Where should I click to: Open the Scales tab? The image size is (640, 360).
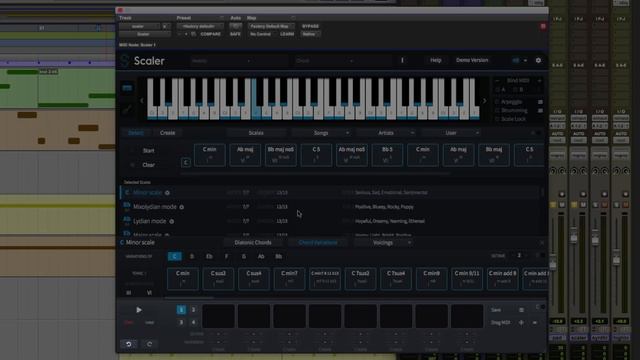tap(256, 133)
